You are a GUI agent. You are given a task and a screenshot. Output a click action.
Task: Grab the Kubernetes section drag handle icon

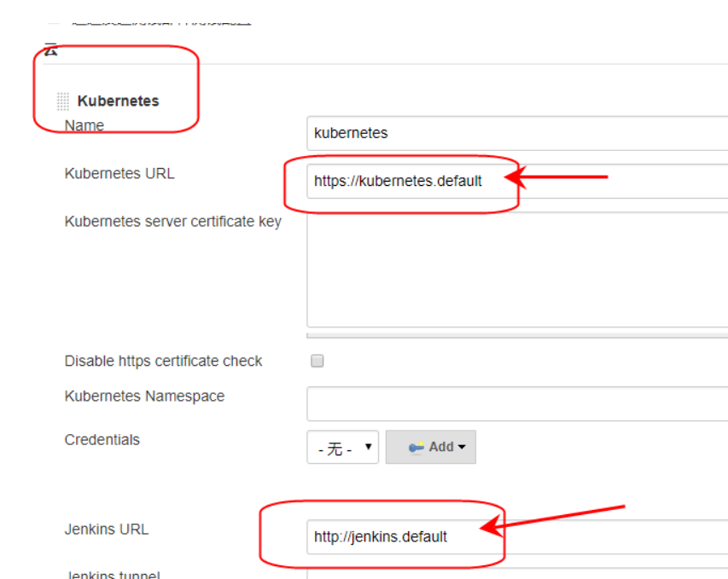tap(62, 101)
